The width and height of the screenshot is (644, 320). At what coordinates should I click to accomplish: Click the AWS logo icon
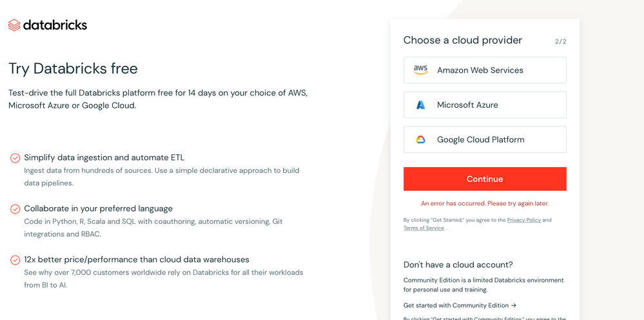click(x=420, y=70)
